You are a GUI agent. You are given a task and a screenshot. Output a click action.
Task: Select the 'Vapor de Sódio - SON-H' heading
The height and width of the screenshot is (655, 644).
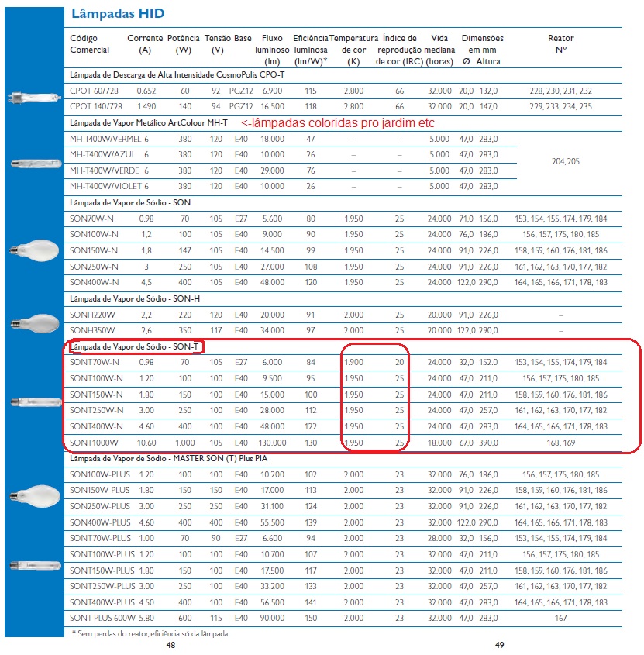click(135, 298)
